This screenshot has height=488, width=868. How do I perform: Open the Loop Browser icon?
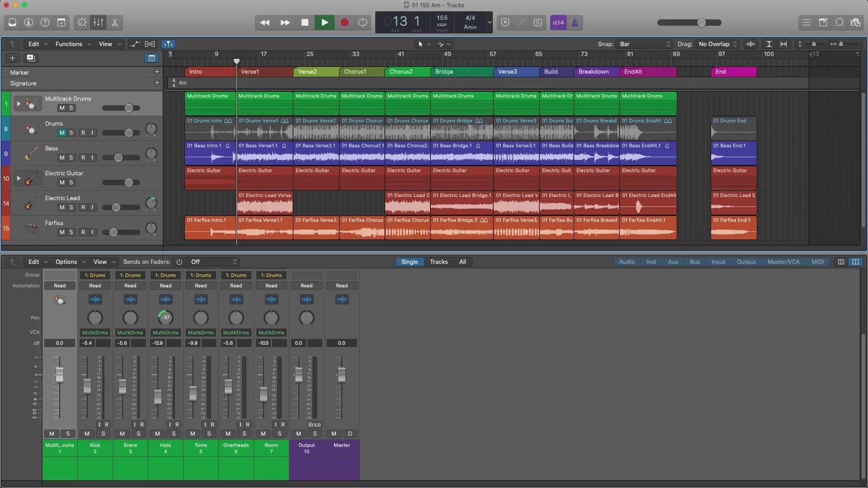point(840,23)
